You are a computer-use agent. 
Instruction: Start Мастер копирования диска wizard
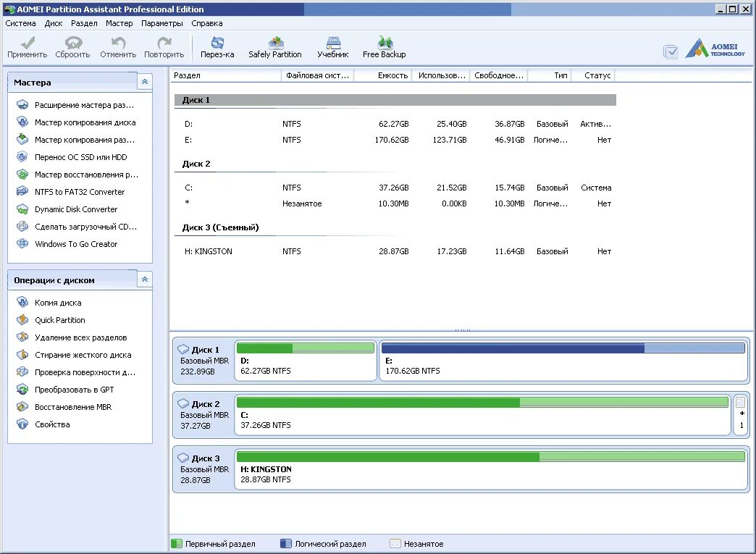coord(76,122)
